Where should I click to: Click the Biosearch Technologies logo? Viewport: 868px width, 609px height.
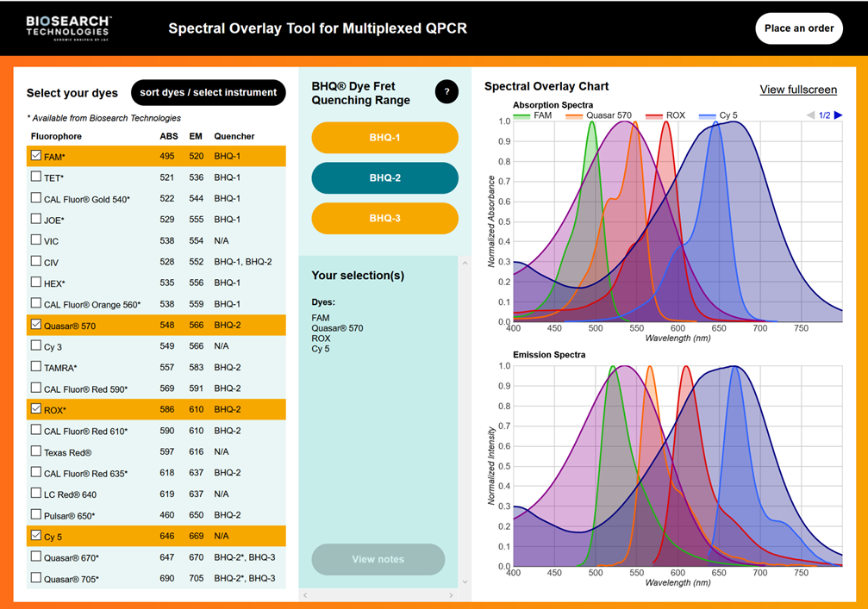[x=69, y=28]
